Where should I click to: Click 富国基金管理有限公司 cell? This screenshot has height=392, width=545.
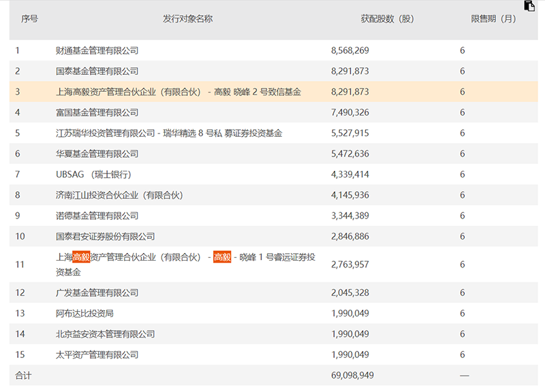tap(97, 112)
